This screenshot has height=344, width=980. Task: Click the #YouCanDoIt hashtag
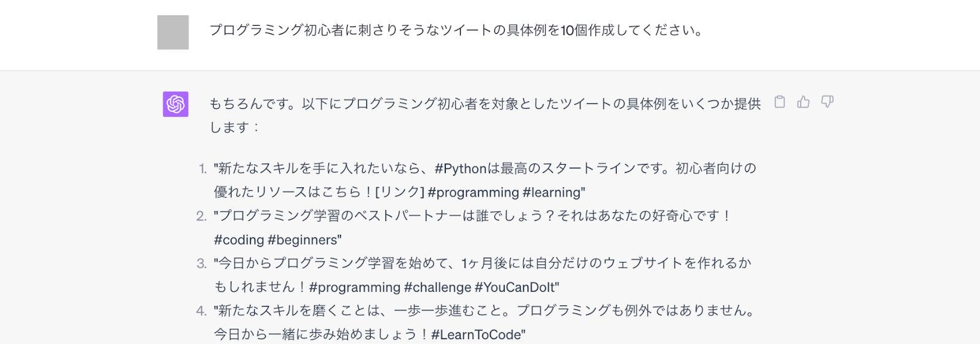click(x=516, y=288)
